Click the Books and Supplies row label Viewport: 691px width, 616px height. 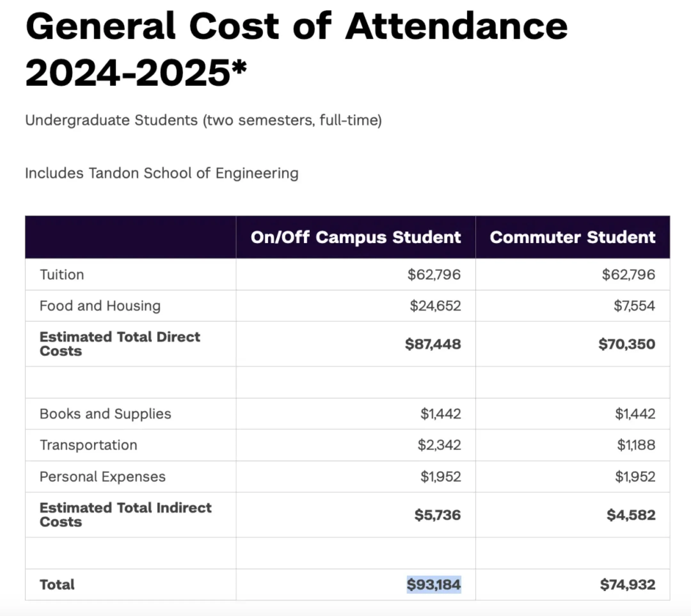[x=105, y=414]
